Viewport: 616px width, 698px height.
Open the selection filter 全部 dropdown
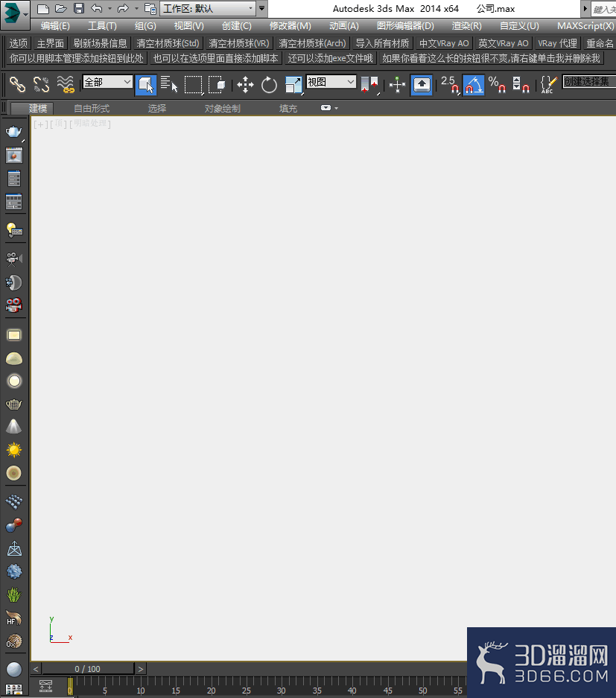[x=107, y=82]
